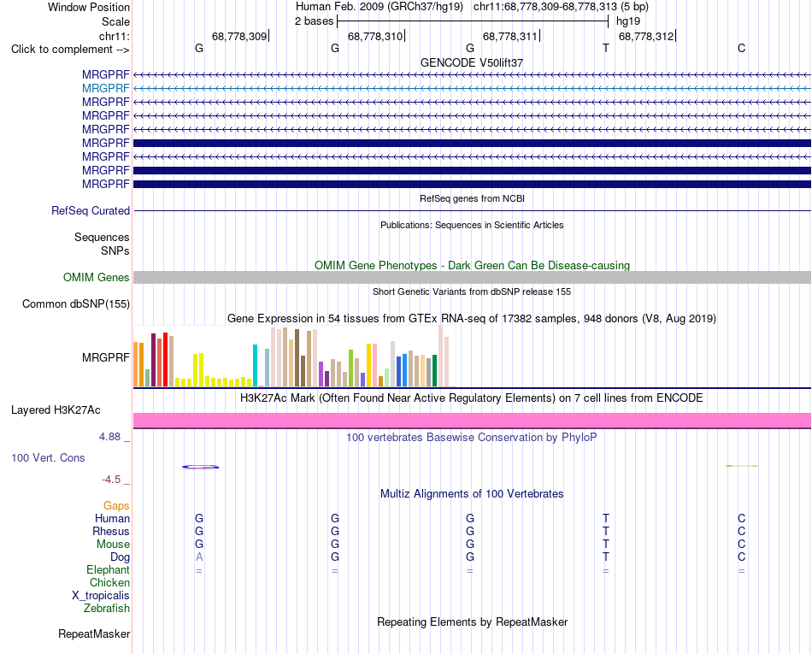Open 'Publications: Sequences in Scientific Articles' title
Image resolution: width=812 pixels, height=654 pixels.
[472, 225]
